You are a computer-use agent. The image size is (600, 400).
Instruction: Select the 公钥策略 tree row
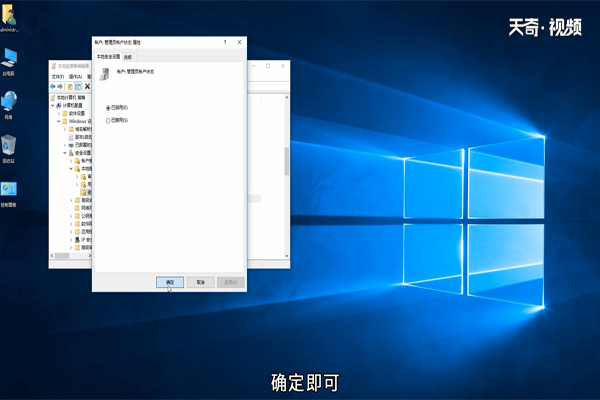click(x=83, y=216)
